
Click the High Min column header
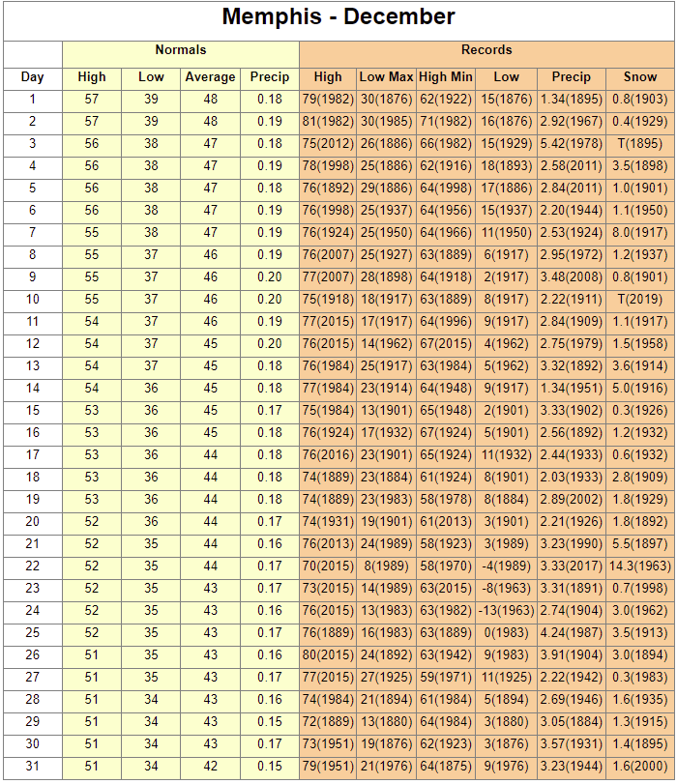pyautogui.click(x=446, y=77)
